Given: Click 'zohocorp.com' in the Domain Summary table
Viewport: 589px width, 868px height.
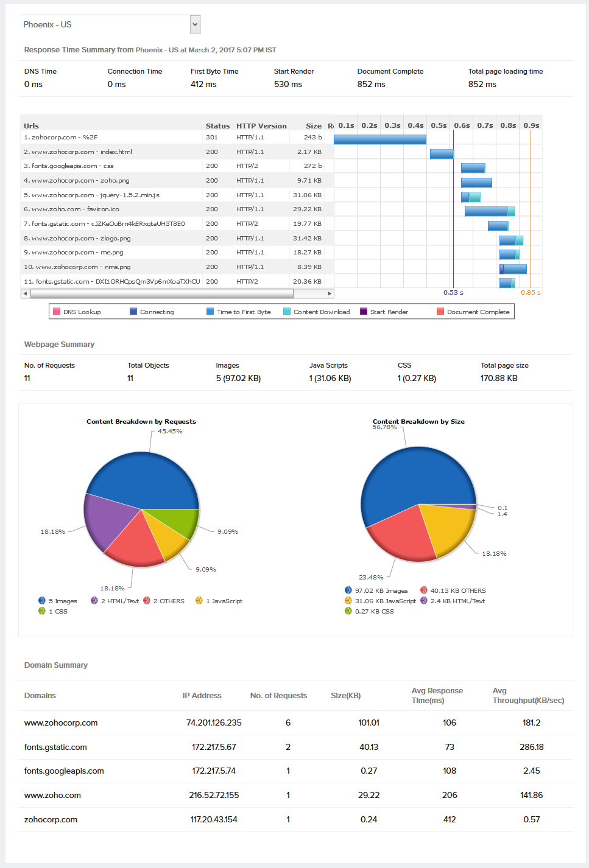Looking at the screenshot, I should 51,819.
